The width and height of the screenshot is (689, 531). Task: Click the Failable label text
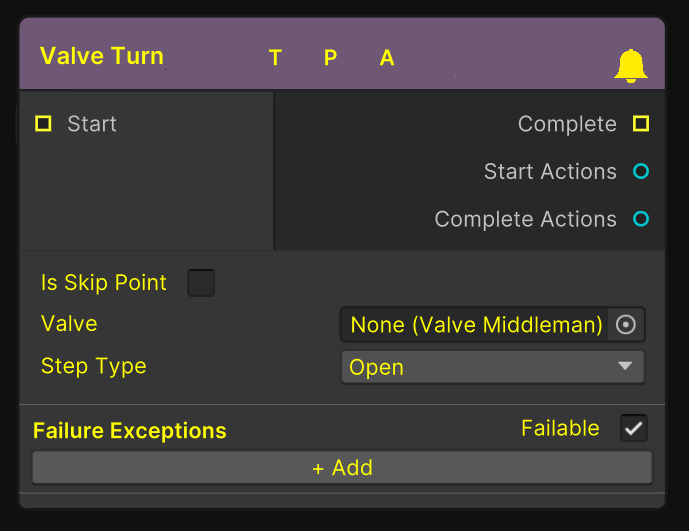point(560,429)
